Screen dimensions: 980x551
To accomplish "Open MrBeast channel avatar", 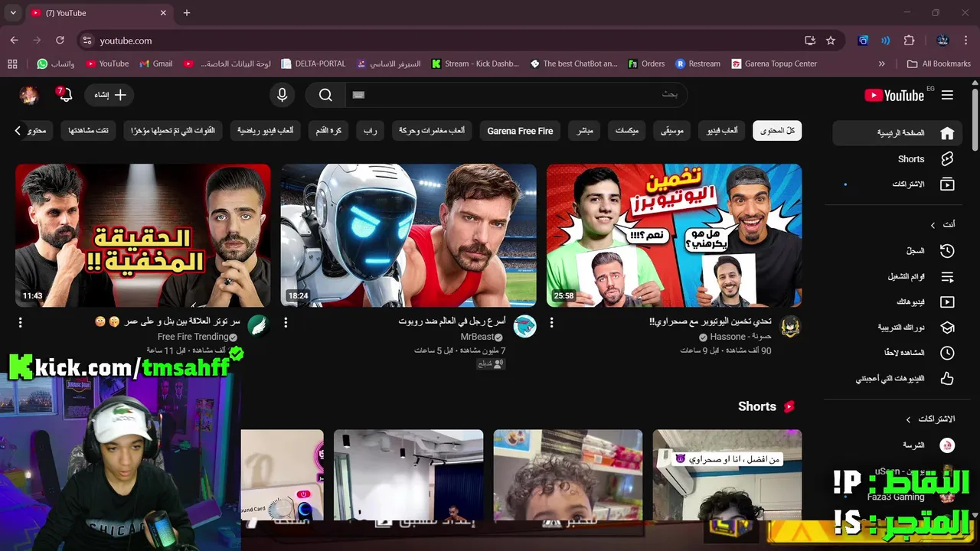I will coord(524,326).
